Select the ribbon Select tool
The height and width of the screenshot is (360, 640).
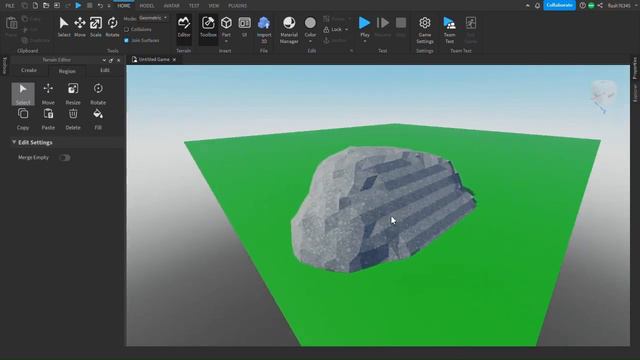(64, 27)
